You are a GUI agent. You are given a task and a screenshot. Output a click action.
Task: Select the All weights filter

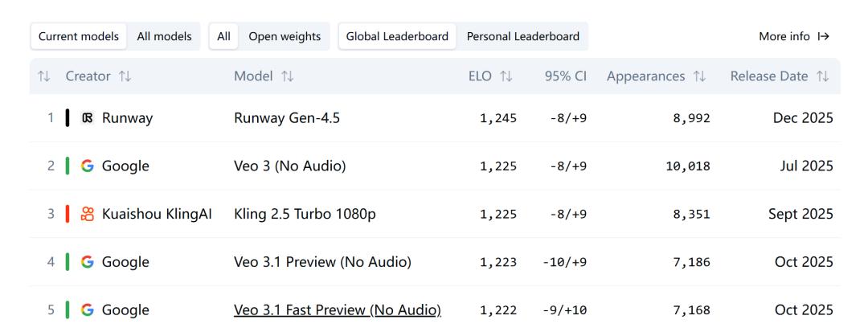click(224, 36)
